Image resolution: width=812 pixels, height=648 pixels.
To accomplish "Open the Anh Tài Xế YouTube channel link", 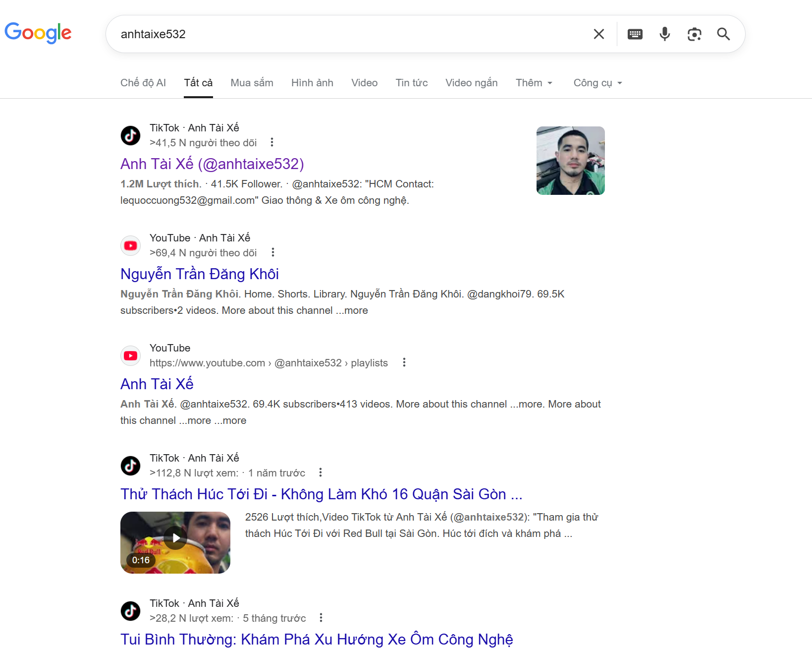I will click(157, 384).
